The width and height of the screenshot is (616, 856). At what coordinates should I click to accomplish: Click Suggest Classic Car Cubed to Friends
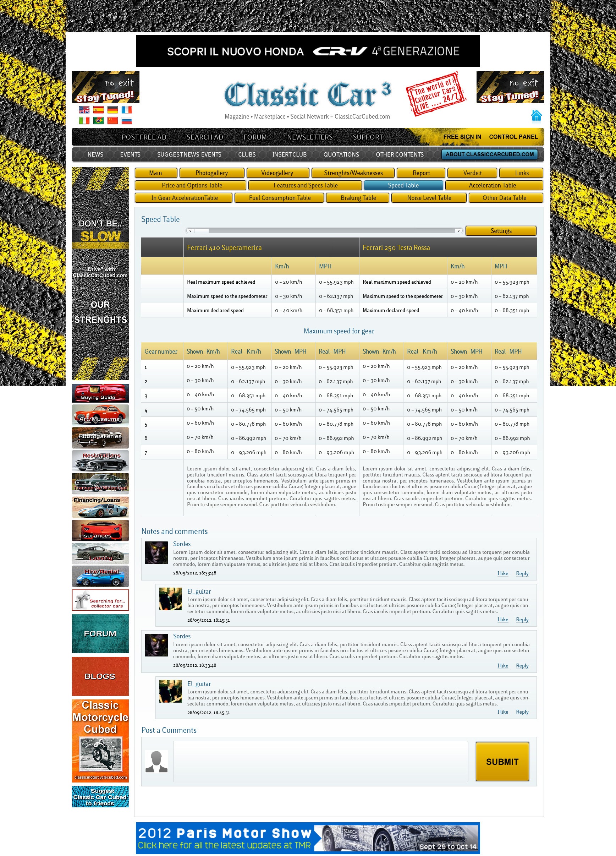pyautogui.click(x=100, y=797)
